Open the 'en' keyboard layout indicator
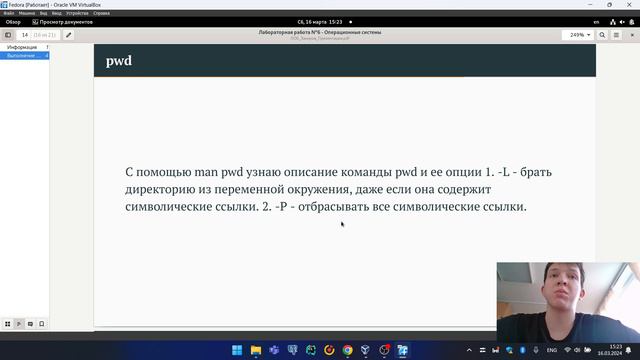This screenshot has width=640, height=360. pos(596,22)
